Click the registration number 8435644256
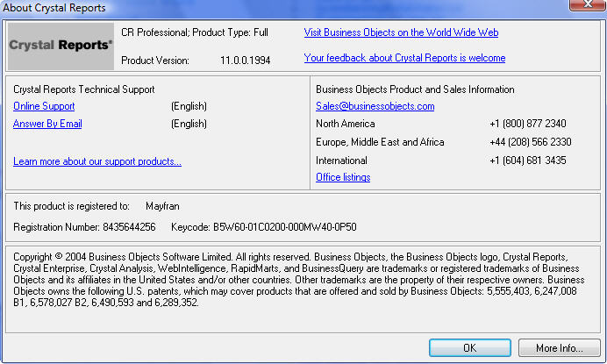This screenshot has height=364, width=607. 129,227
